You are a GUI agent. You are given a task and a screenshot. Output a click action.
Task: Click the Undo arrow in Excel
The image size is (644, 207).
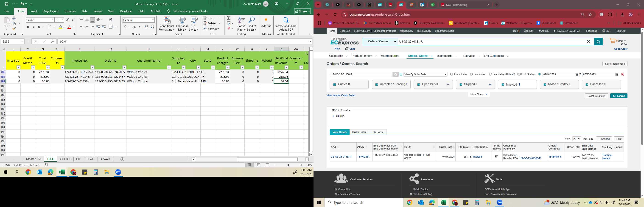[22, 4]
